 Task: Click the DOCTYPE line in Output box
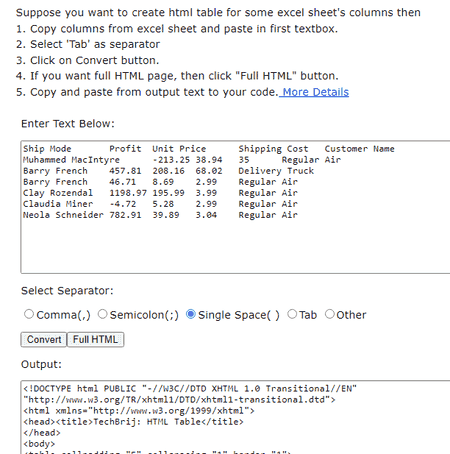click(190, 389)
